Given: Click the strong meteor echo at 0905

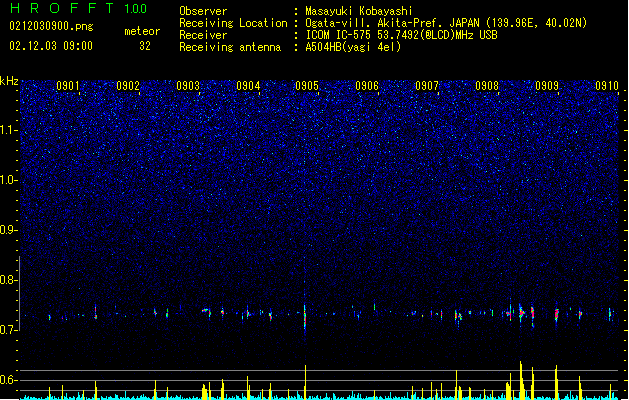Looking at the screenshot, I should 305,318.
